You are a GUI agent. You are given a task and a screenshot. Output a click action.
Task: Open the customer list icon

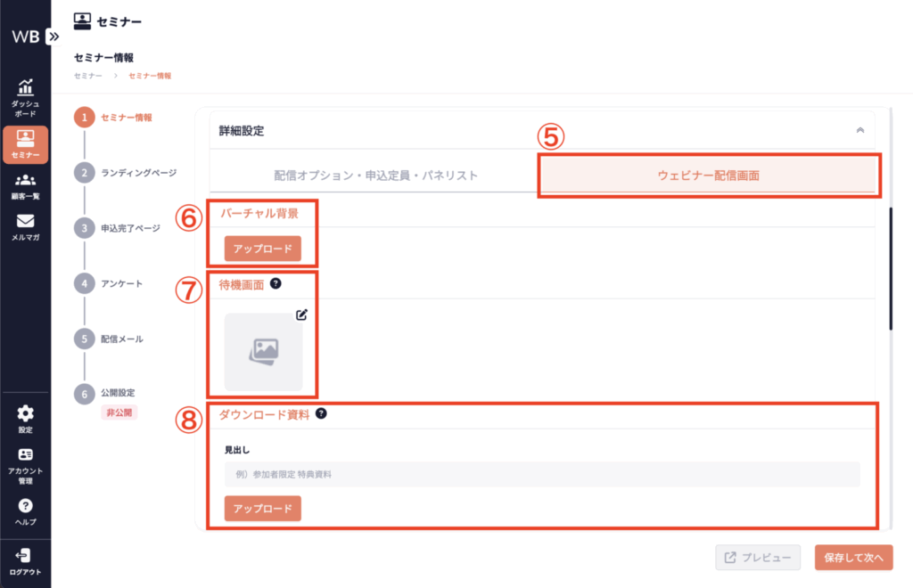[x=25, y=181]
